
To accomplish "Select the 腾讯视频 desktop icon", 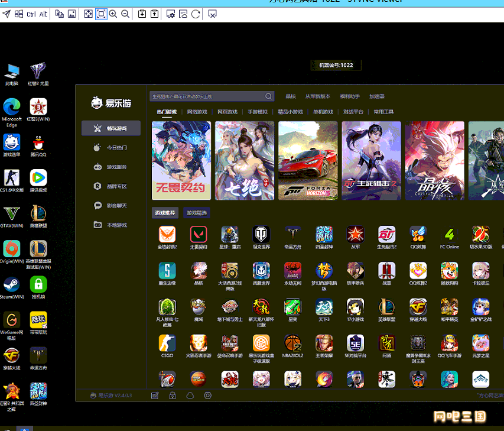I will coord(38,181).
